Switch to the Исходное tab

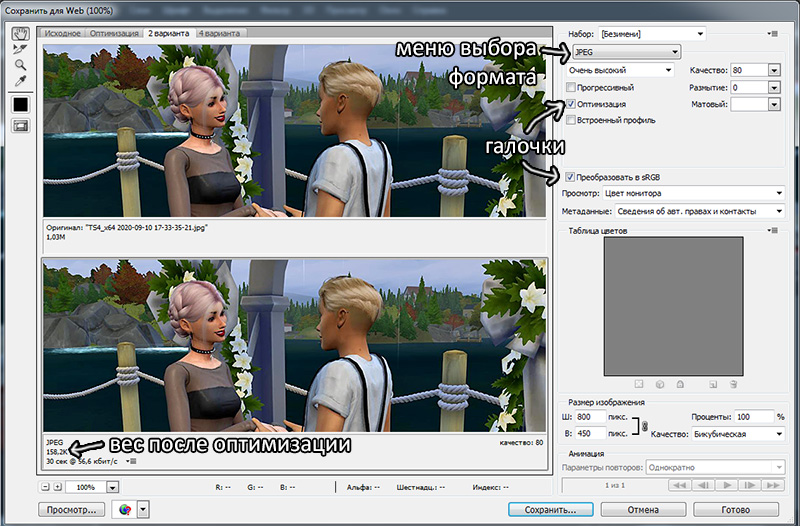pos(62,33)
